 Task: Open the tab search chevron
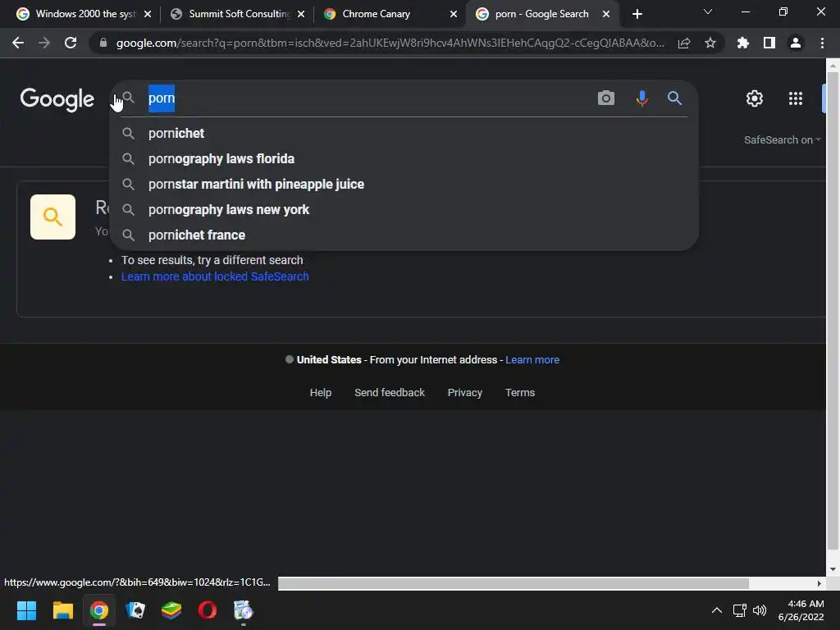tap(708, 11)
